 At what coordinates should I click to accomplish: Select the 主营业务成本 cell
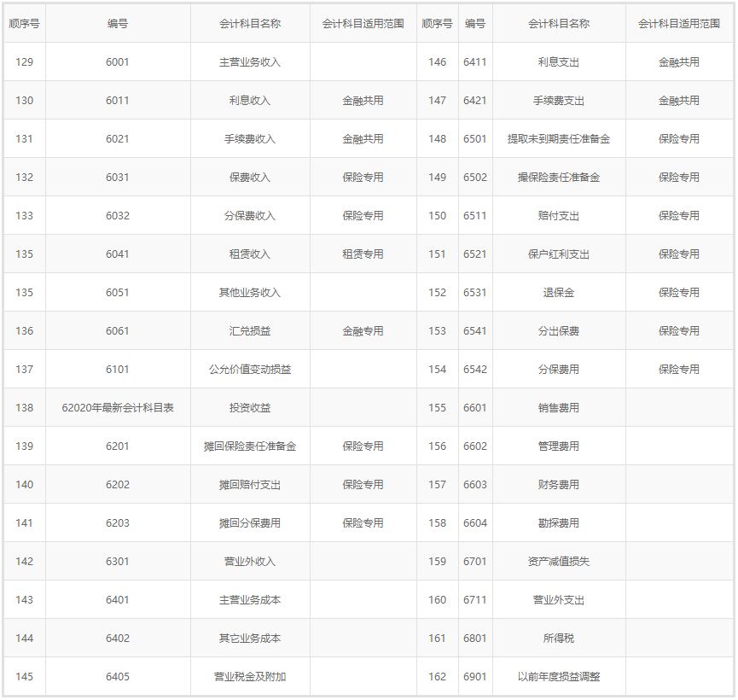[250, 599]
